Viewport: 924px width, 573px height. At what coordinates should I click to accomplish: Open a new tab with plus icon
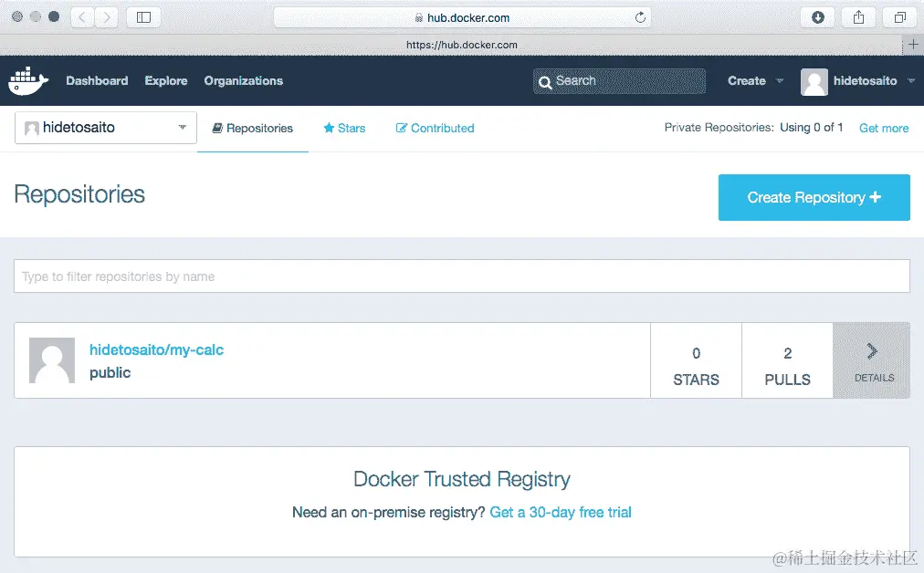[913, 44]
